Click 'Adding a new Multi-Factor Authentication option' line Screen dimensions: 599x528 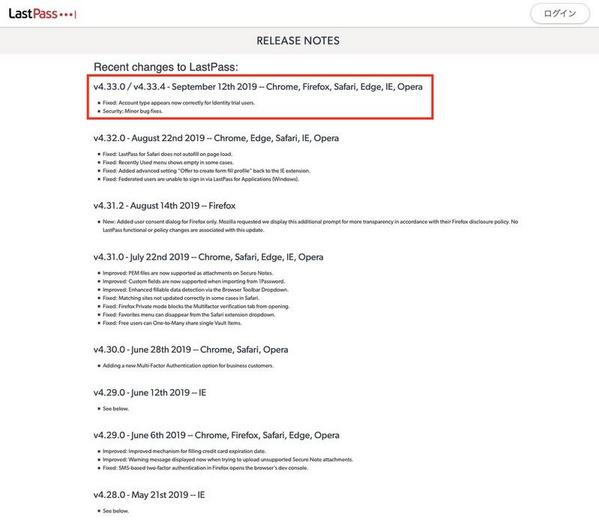click(x=188, y=366)
